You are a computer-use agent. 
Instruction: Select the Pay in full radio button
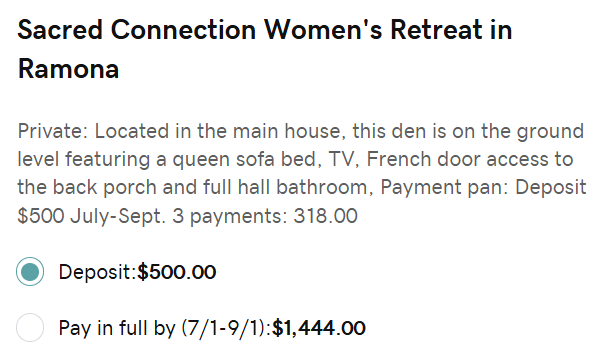30,328
